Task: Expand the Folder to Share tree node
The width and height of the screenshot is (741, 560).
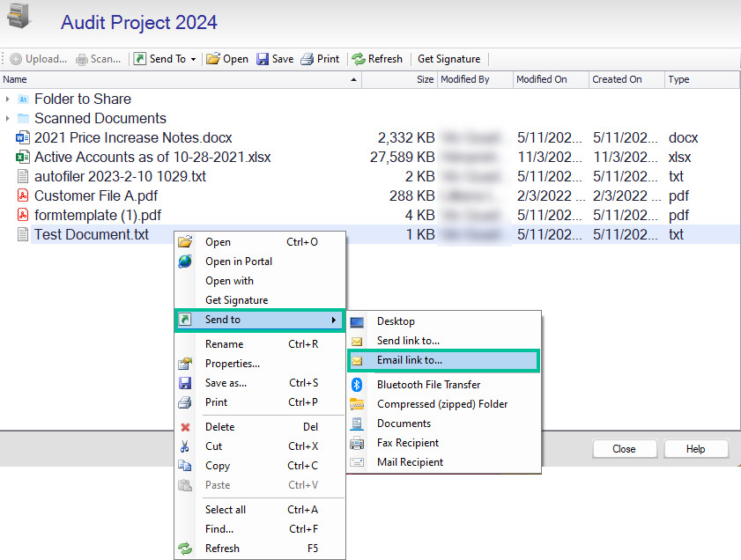Action: 8,99
